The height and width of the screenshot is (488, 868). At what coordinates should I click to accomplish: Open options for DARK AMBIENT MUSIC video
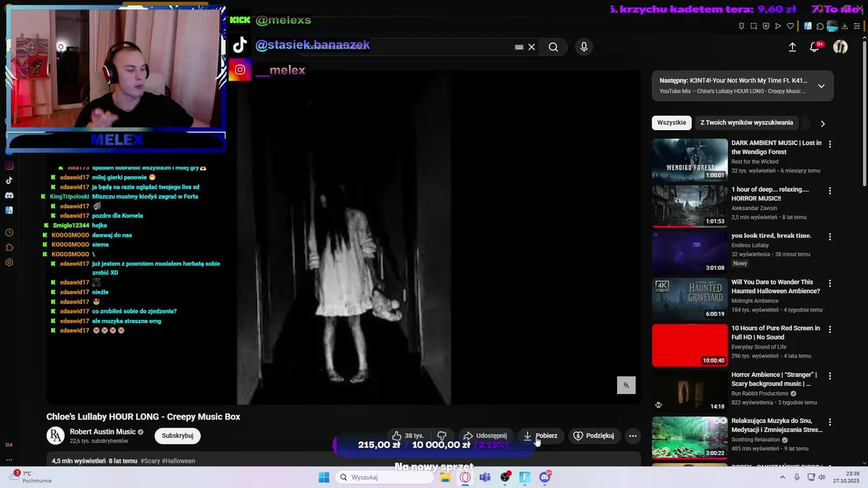[x=829, y=144]
